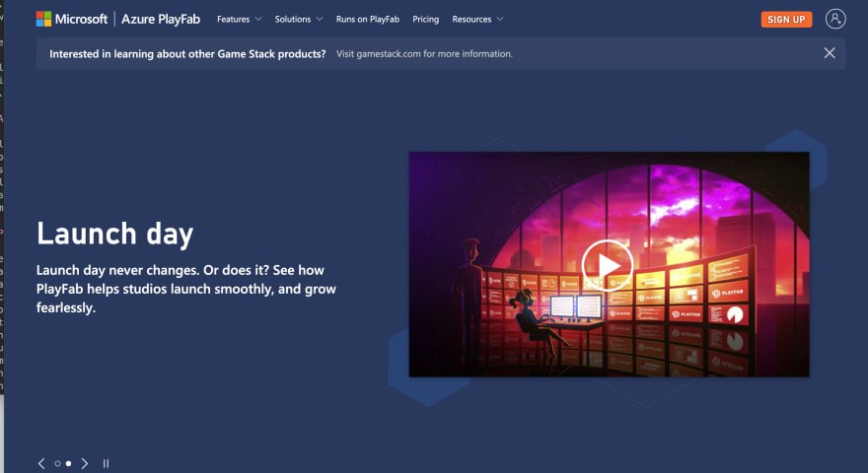Image resolution: width=868 pixels, height=473 pixels.
Task: Play the Launch day video
Action: coord(607,264)
